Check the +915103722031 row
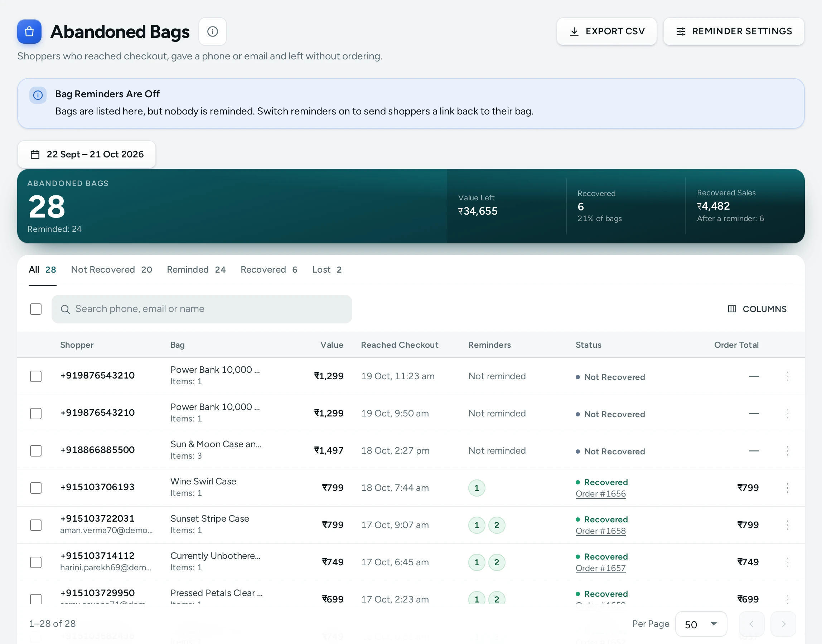 click(x=36, y=525)
